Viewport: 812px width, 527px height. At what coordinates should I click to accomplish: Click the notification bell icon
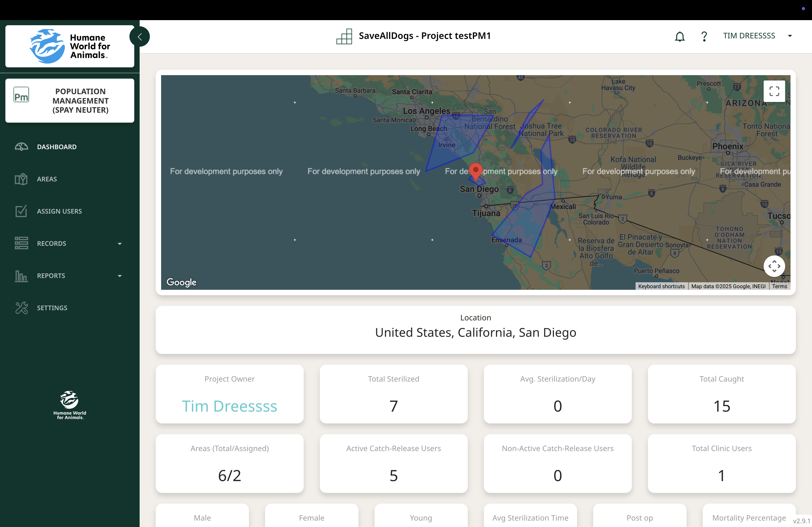click(x=680, y=36)
